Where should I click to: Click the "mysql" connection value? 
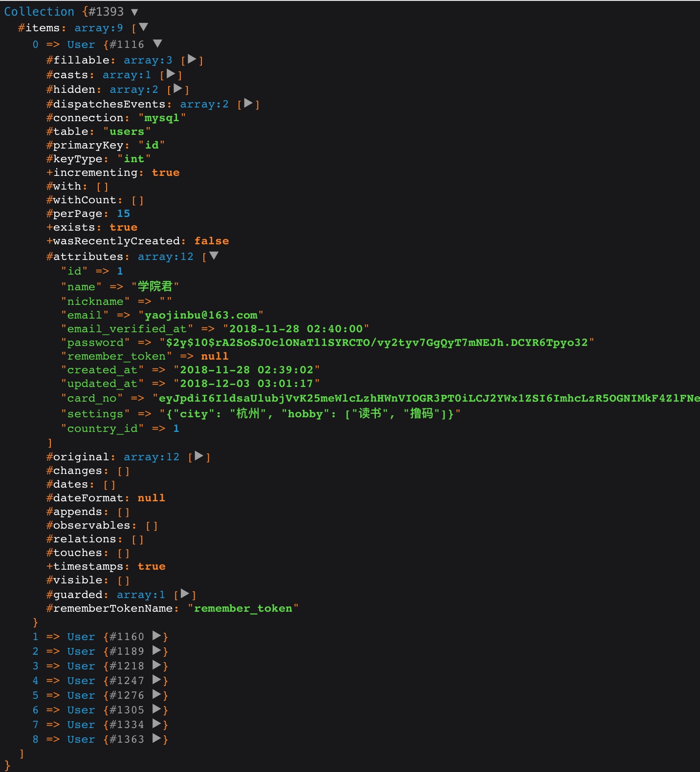click(162, 118)
